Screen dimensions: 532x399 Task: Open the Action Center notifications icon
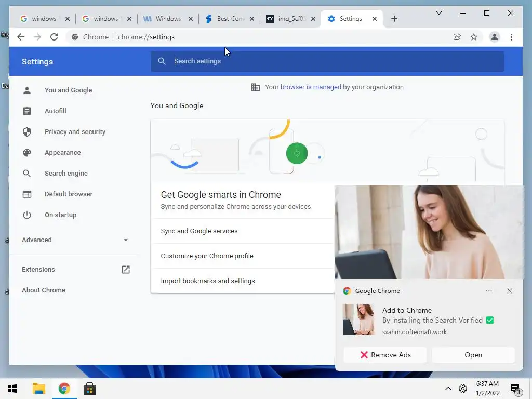[x=515, y=390]
